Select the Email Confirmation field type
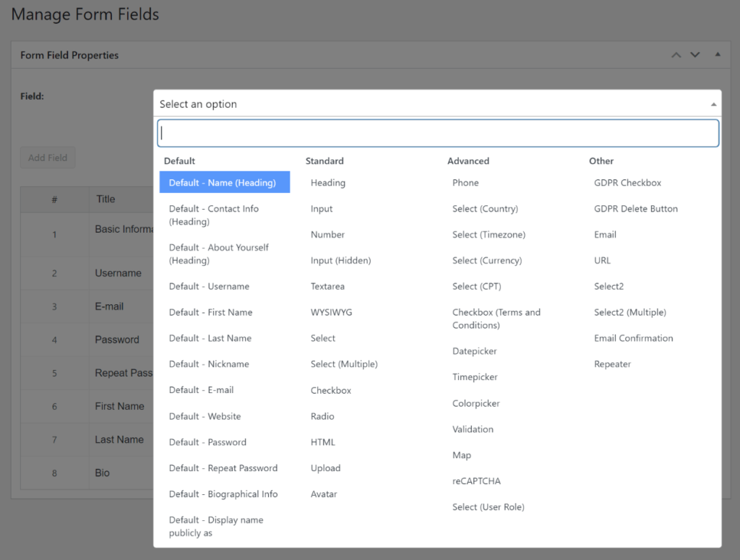 (x=633, y=337)
